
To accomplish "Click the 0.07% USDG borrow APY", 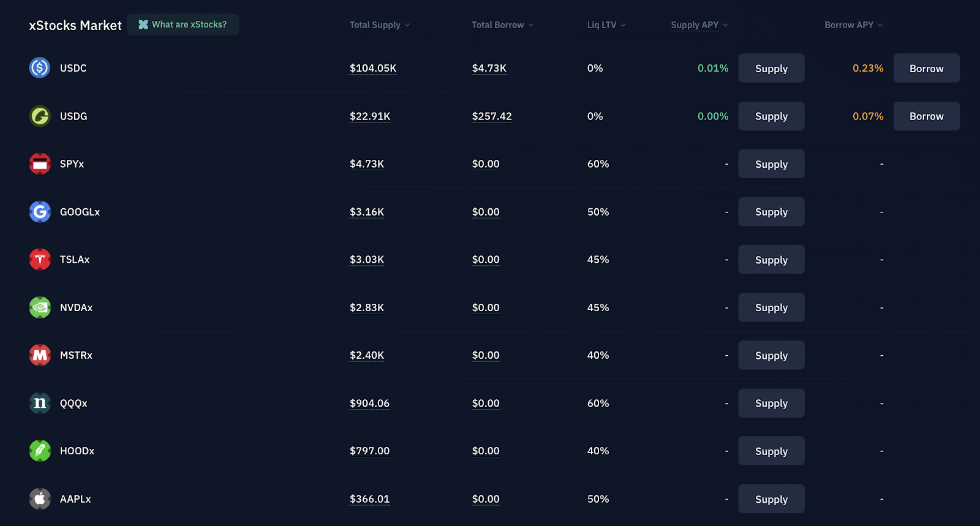I will click(868, 116).
